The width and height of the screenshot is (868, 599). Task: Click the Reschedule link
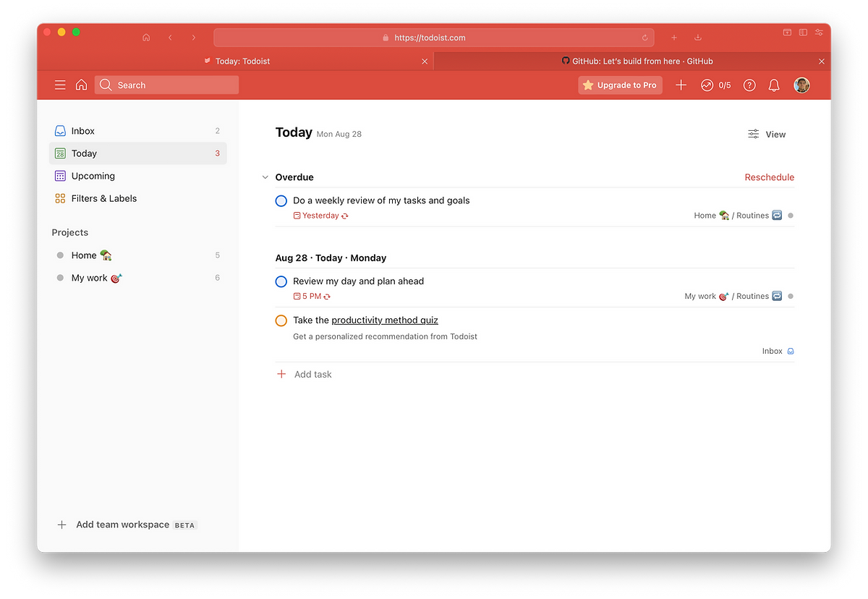pyautogui.click(x=770, y=177)
